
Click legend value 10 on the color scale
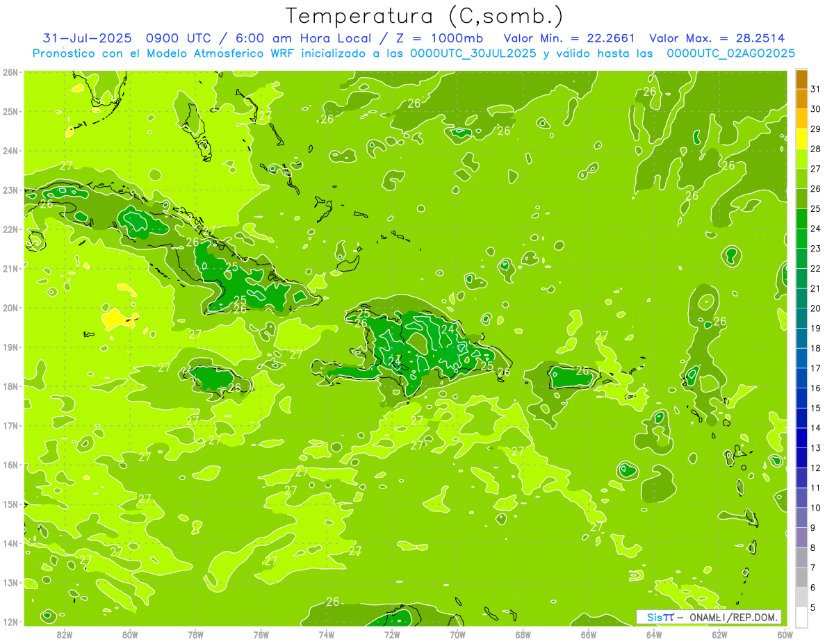pos(815,508)
